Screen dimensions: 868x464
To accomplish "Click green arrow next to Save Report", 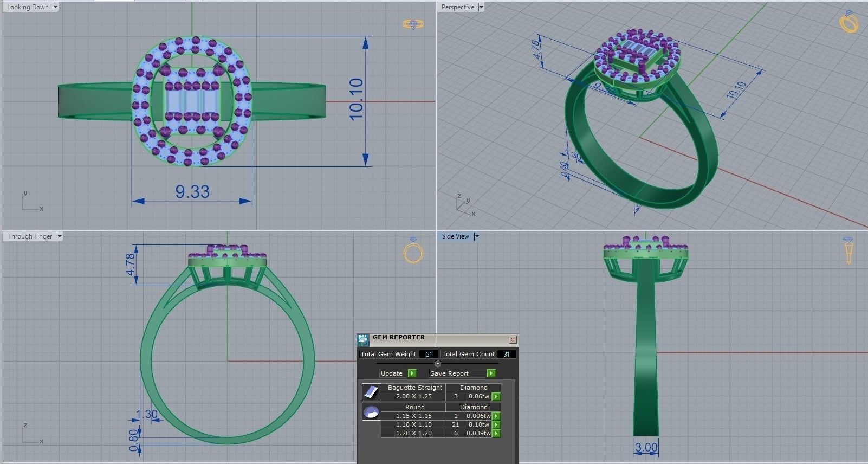I will [491, 373].
